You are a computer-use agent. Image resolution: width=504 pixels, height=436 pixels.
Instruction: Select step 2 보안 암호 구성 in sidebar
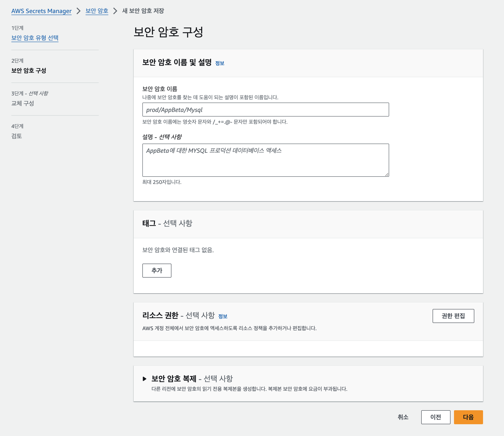pyautogui.click(x=29, y=70)
